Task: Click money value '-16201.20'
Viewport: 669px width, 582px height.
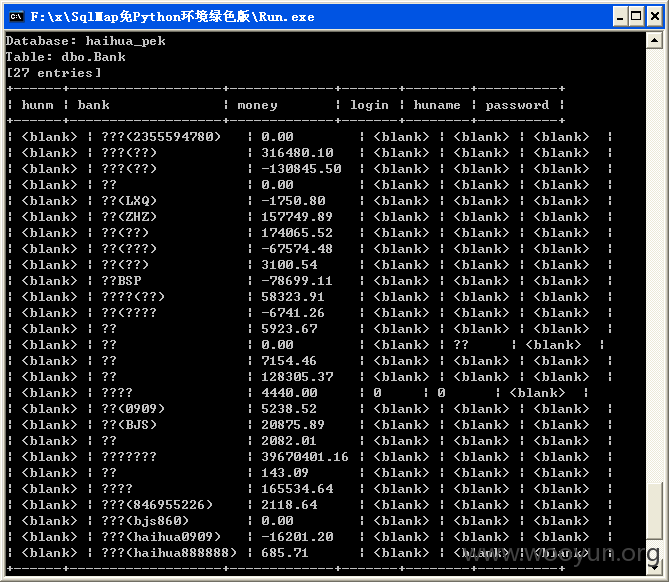Action: point(297,537)
